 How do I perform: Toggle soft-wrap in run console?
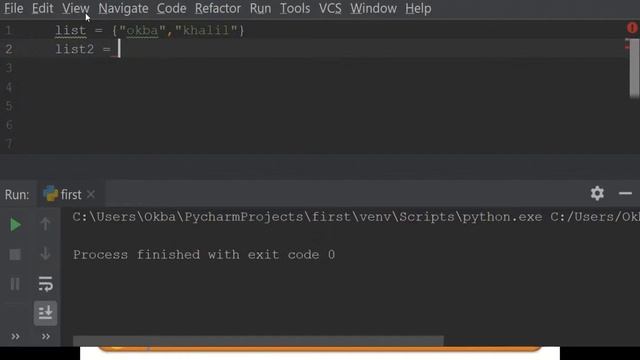45,283
